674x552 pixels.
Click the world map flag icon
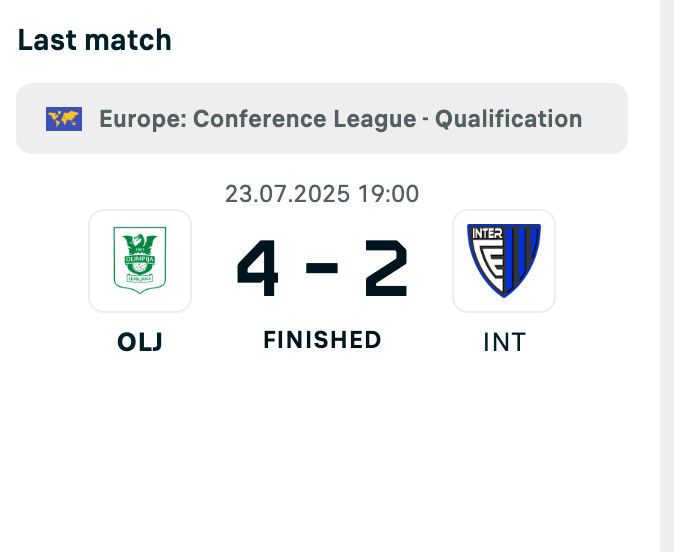tap(64, 119)
